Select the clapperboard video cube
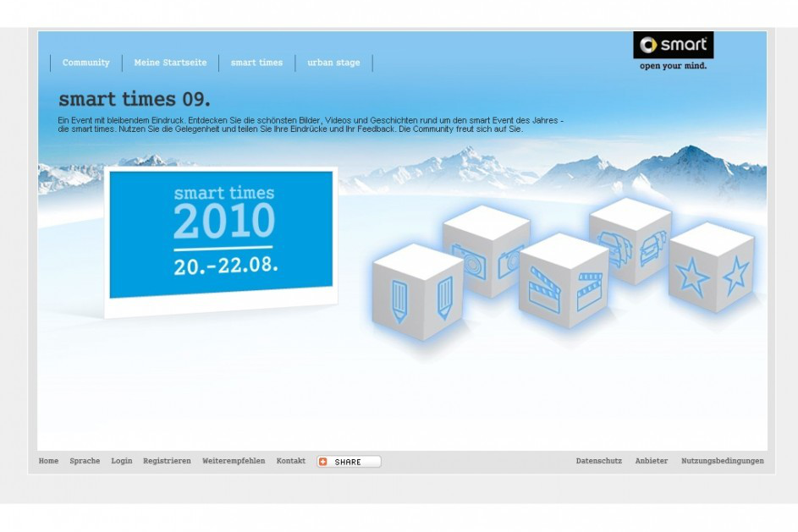The image size is (798, 532). tap(564, 281)
